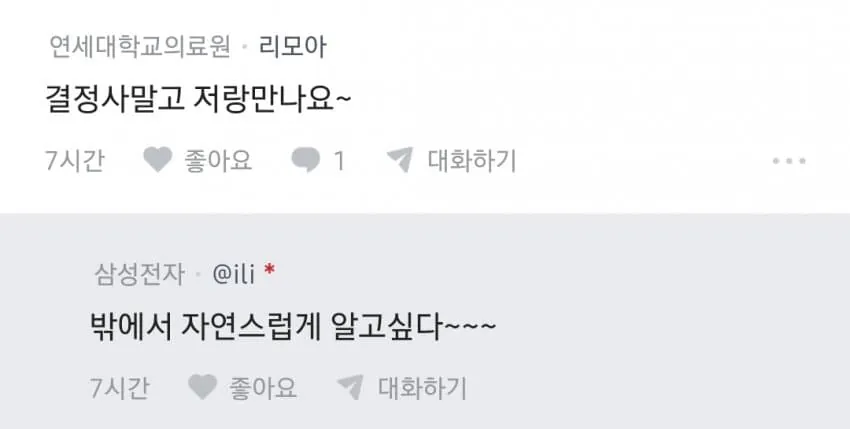Start chat using 대화하기 on 리모아's comment

[472, 161]
